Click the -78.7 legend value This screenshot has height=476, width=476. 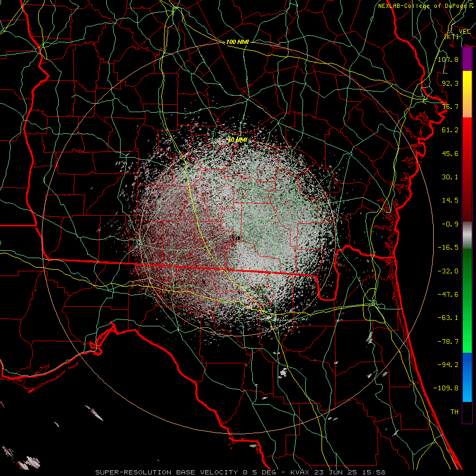(448, 342)
